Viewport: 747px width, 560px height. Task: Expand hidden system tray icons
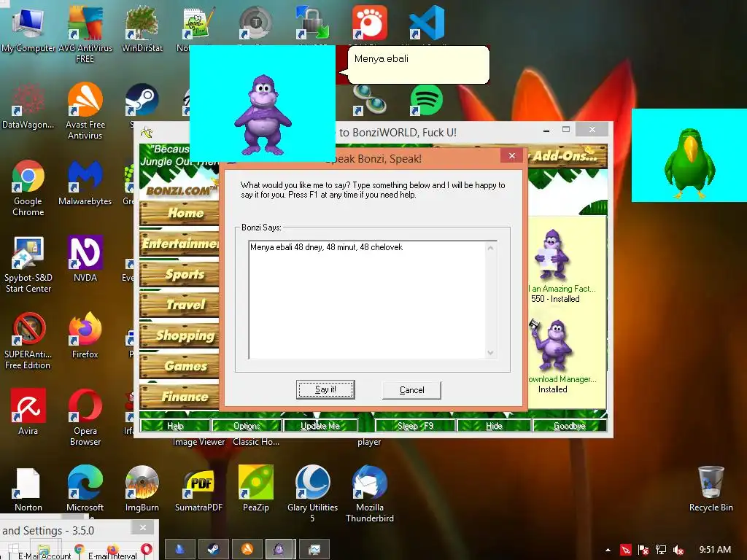click(x=608, y=550)
